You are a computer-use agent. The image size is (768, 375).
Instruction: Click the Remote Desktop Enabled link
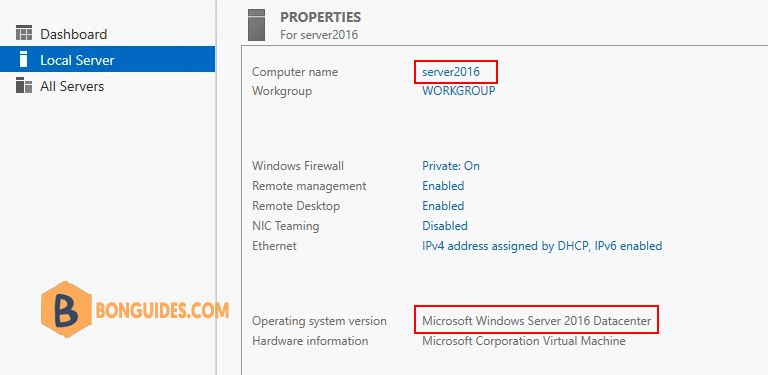pos(443,206)
